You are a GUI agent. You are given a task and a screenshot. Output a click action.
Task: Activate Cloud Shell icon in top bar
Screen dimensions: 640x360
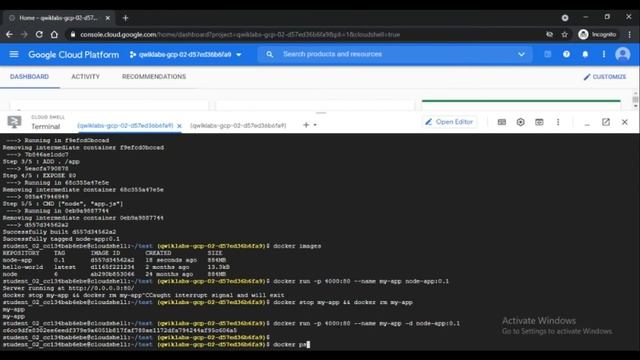[547, 54]
